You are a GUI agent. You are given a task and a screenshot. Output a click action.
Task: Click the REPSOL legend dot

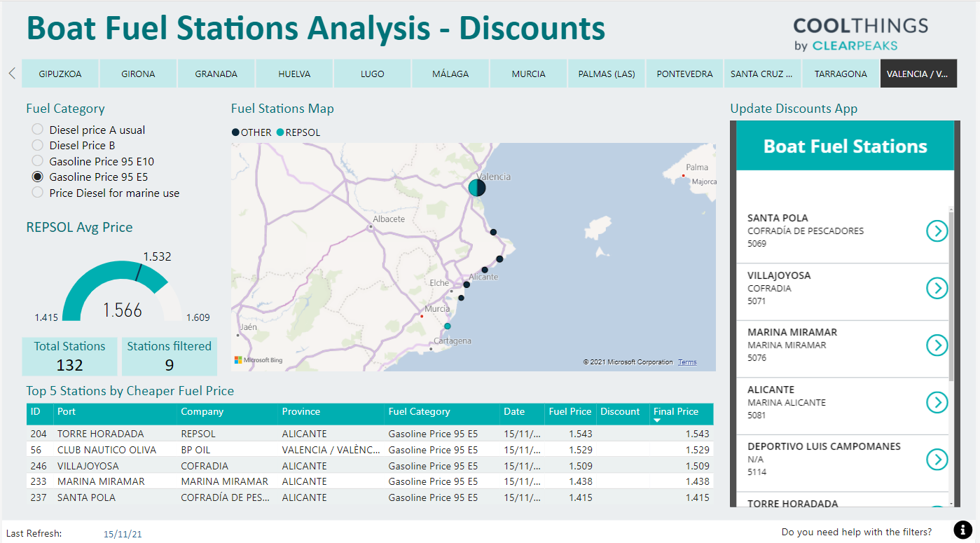[x=280, y=132]
